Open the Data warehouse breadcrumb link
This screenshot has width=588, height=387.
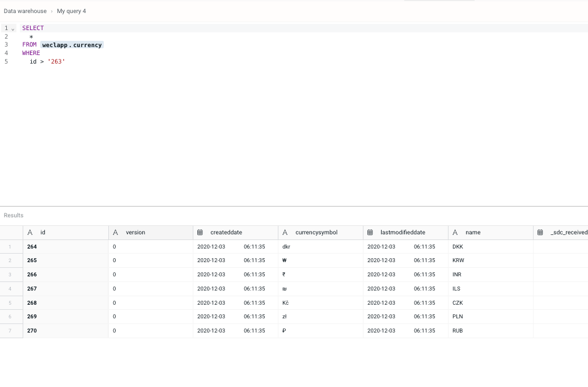pos(25,11)
